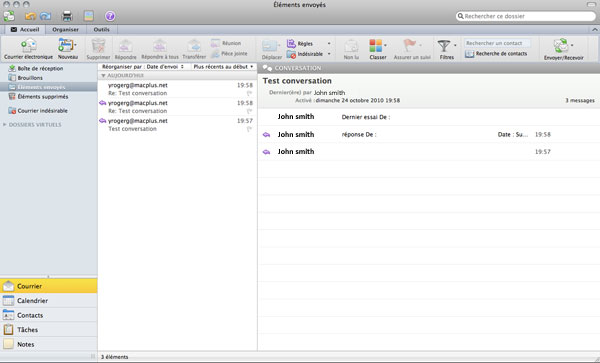
Task: Click the Répondre icon
Action: 126,46
